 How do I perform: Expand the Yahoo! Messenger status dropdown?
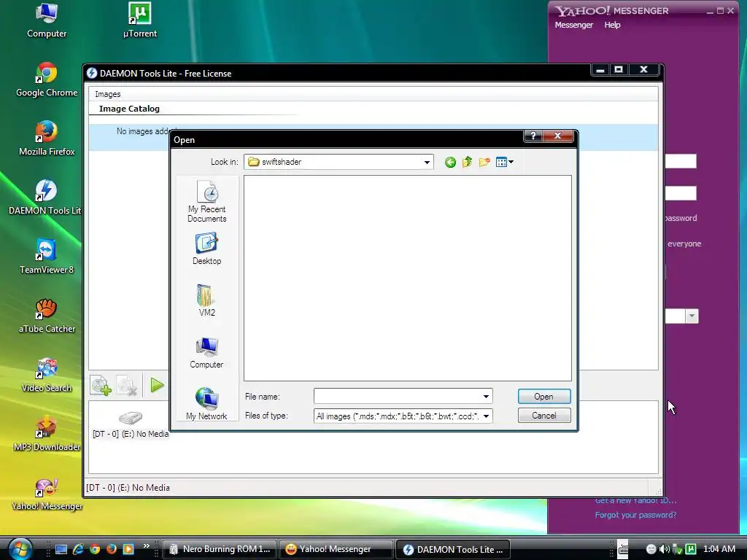pos(692,316)
